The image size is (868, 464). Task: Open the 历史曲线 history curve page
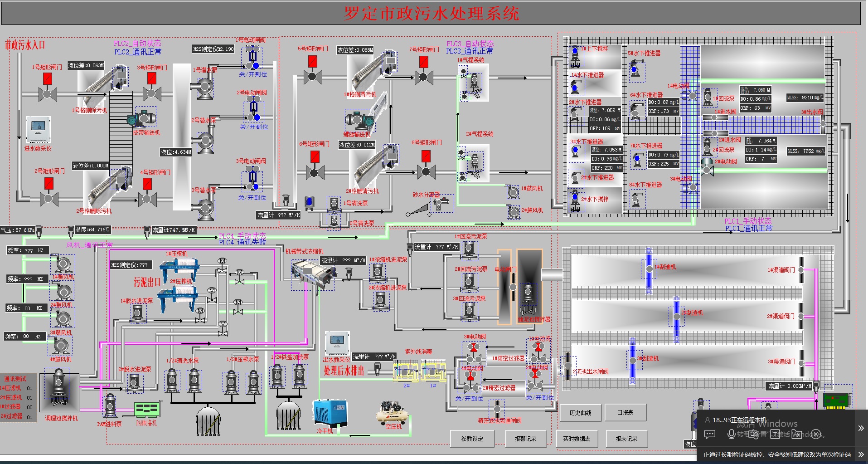580,413
